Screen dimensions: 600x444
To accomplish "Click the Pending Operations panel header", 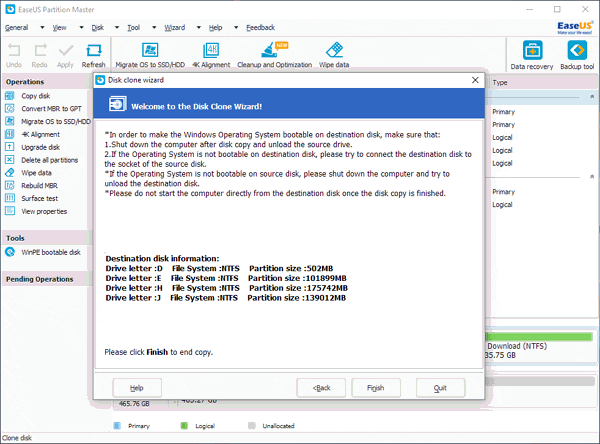I will coord(46,279).
